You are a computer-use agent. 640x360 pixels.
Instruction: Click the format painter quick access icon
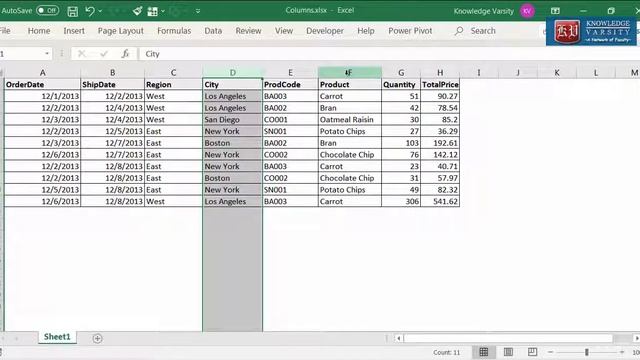[x=138, y=11]
